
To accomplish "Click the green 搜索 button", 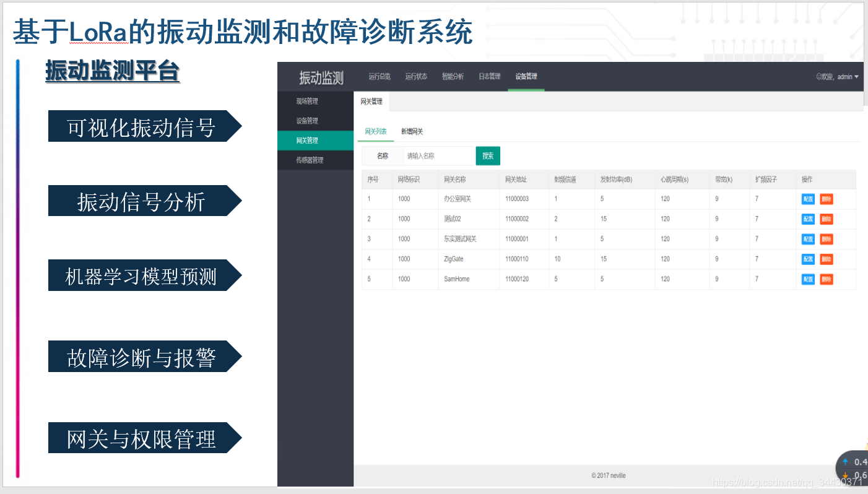I will tap(488, 156).
